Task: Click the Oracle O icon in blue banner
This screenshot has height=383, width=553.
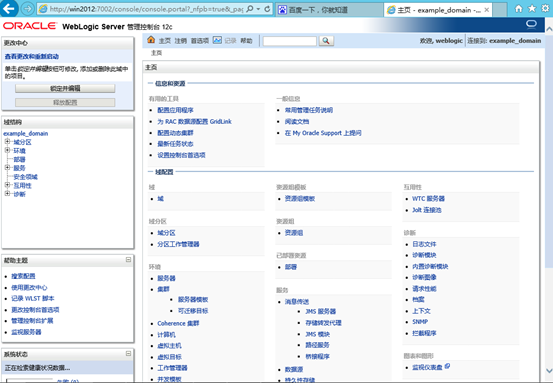Action: (531, 24)
